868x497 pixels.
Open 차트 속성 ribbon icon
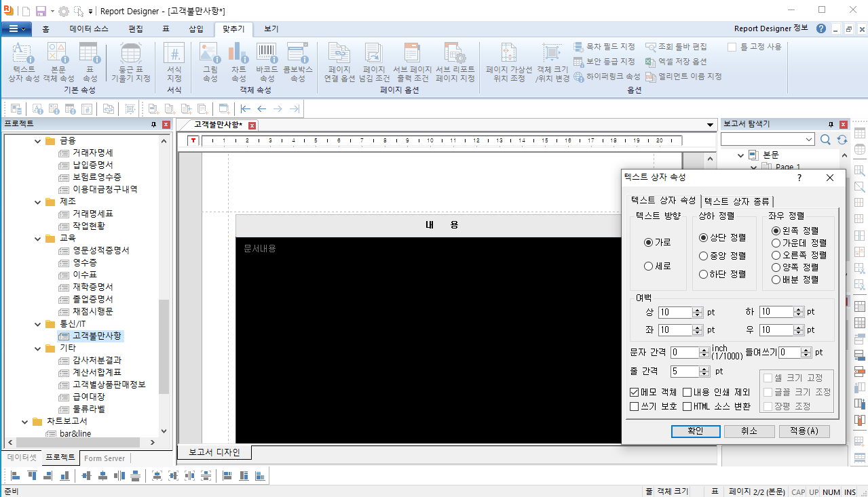tap(238, 62)
